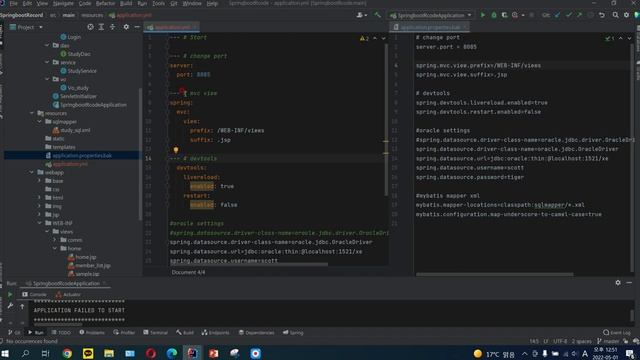Expand the comm folder under views
This screenshot has width=640, height=360.
pyautogui.click(x=55, y=240)
